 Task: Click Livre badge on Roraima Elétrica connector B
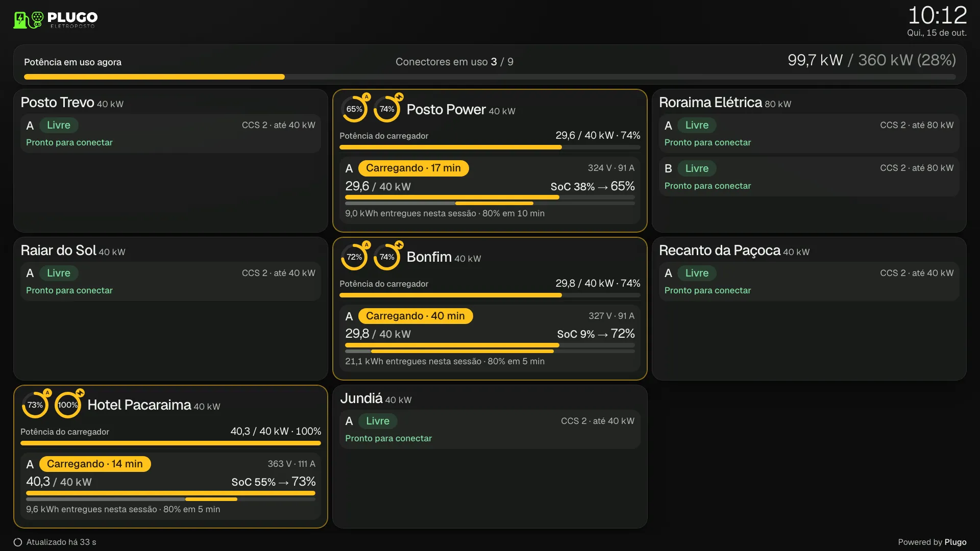[x=697, y=169]
